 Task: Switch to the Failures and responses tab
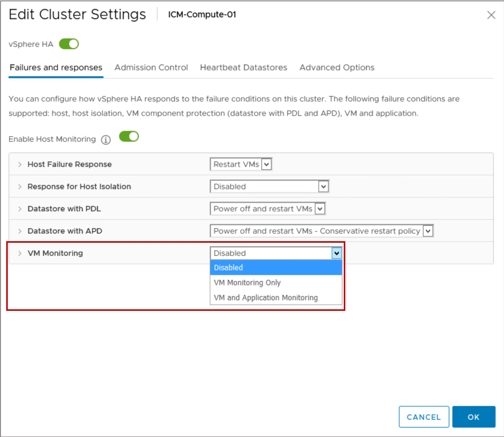[56, 67]
